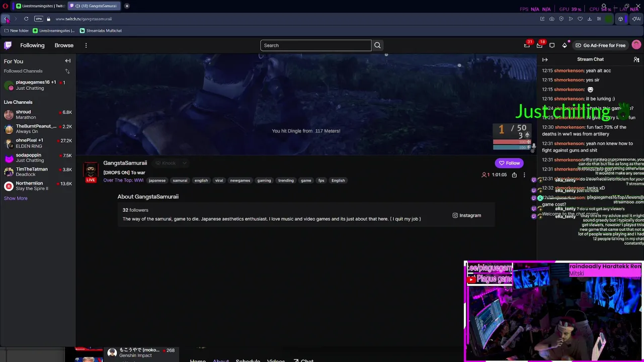This screenshot has width=644, height=362.
Task: Switch to Livestreamingsites browser tab
Action: [x=40, y=6]
